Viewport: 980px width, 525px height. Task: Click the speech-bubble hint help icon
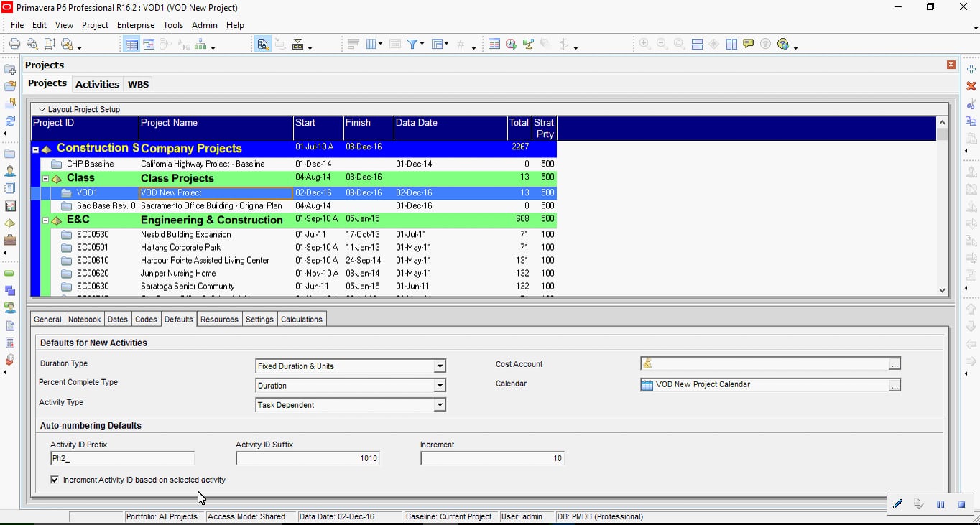(749, 45)
